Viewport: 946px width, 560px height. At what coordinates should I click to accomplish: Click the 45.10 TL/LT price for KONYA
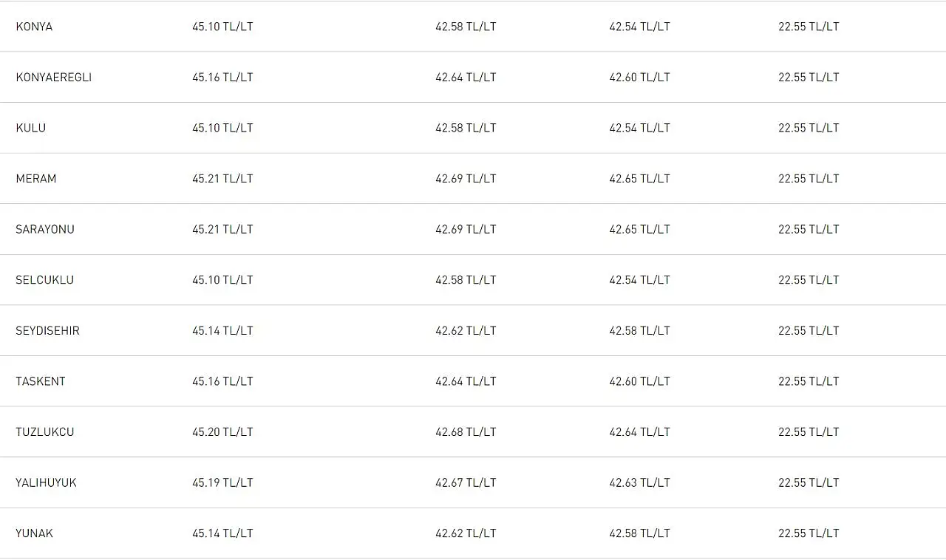[x=222, y=27]
